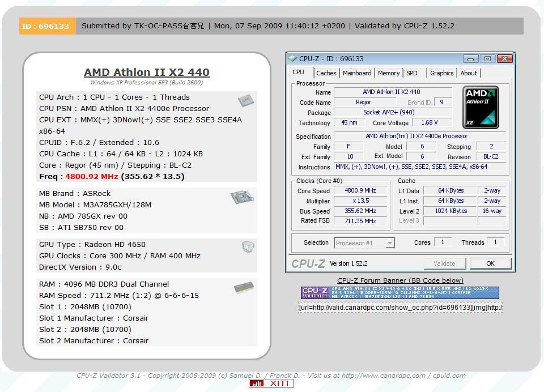Click the Technology value 45 nm
Image resolution: width=544 pixels, height=392 pixels.
(x=350, y=122)
